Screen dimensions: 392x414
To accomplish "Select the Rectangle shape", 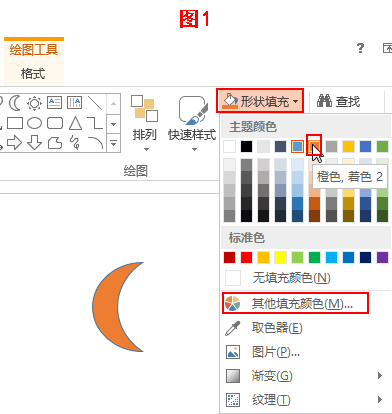I will click(x=15, y=123).
